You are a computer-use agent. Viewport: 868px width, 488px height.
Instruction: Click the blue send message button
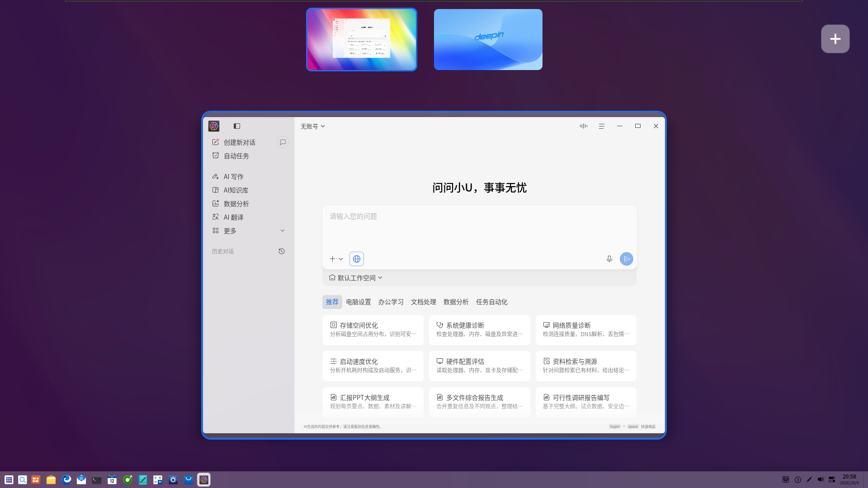click(627, 259)
